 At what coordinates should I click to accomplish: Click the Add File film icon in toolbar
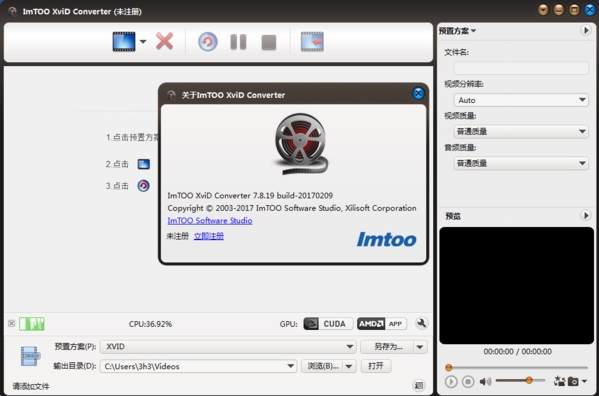(x=124, y=42)
